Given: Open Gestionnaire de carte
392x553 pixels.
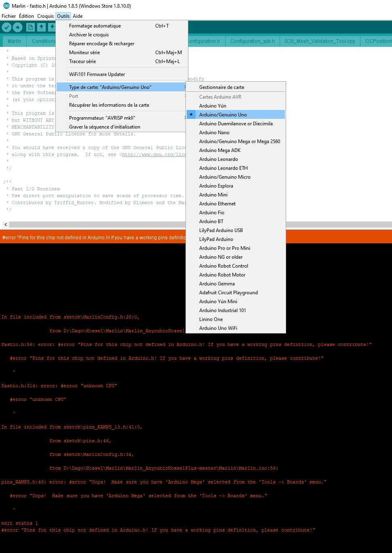Looking at the screenshot, I should [236, 87].
